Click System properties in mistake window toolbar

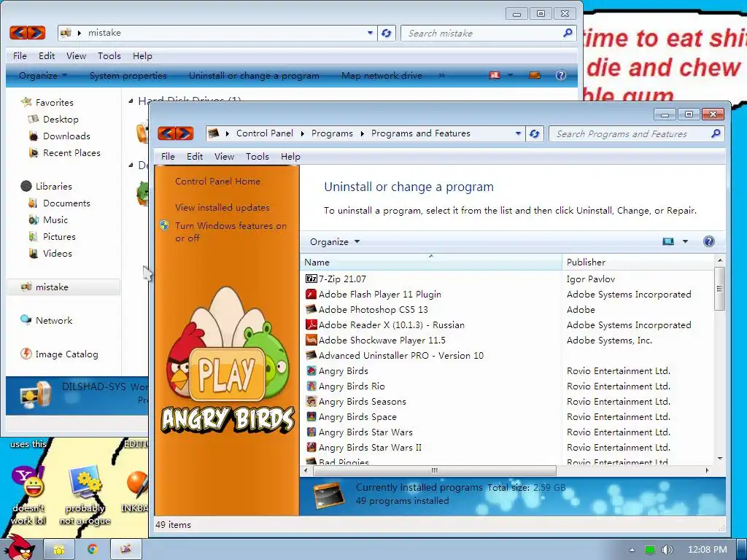click(x=128, y=75)
